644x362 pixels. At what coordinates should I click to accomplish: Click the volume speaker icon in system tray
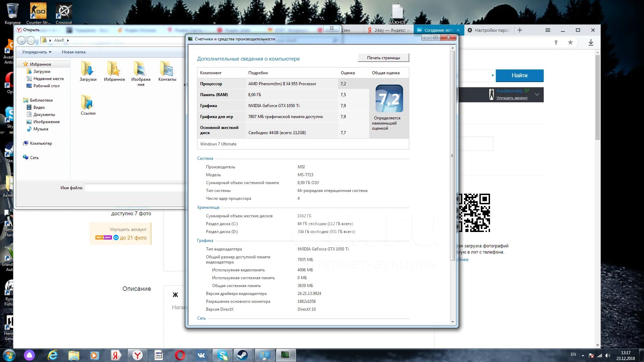608,355
